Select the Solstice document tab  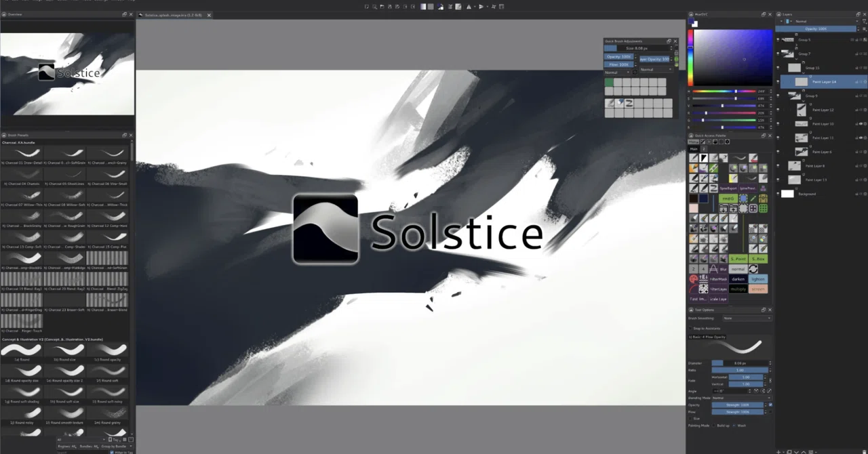click(174, 15)
